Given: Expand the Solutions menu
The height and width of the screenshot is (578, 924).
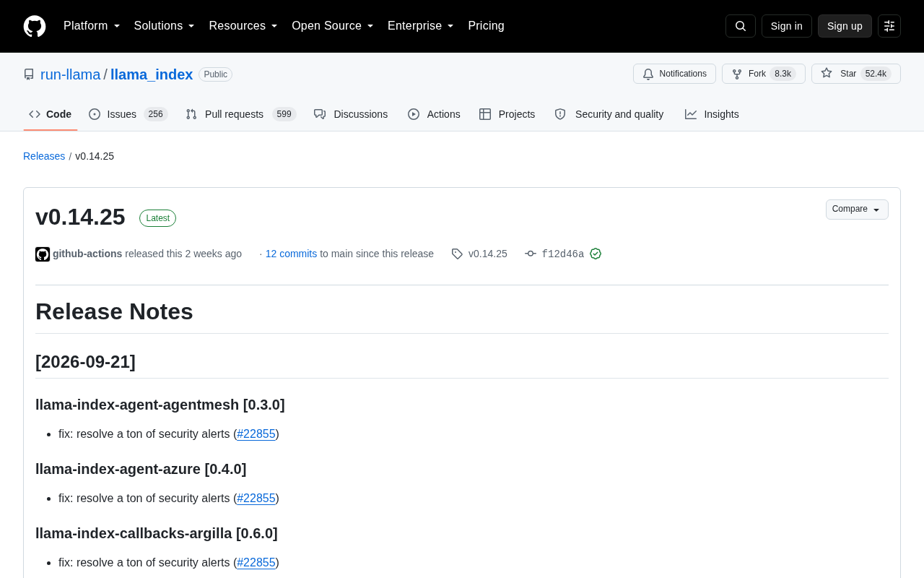Looking at the screenshot, I should click(165, 26).
